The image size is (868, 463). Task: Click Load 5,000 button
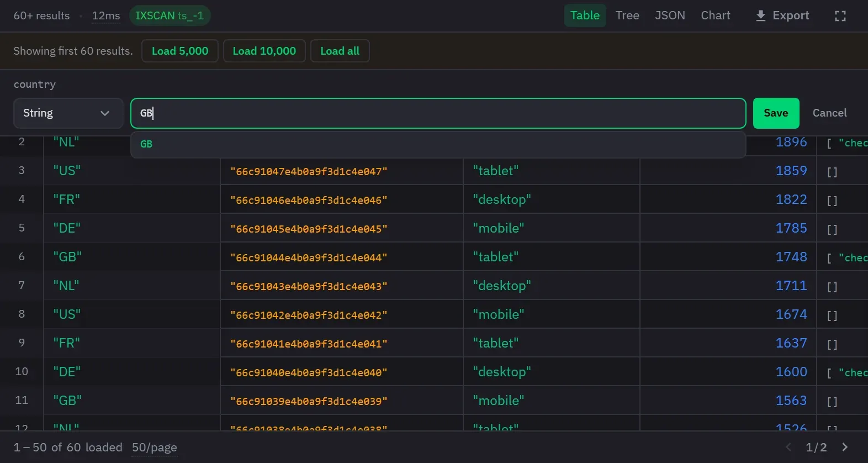point(180,51)
